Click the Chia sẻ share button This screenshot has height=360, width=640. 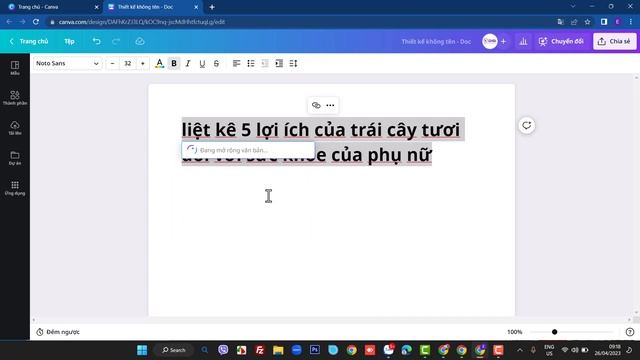point(614,41)
